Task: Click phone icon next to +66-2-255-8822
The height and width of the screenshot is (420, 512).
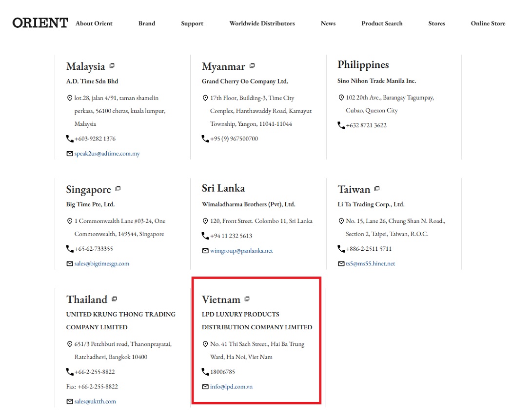Action: [x=70, y=372]
